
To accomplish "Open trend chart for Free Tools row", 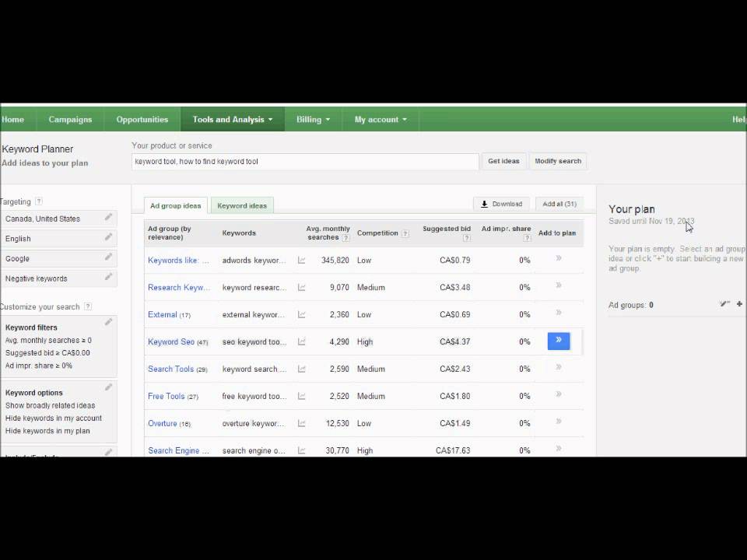I will (x=302, y=396).
